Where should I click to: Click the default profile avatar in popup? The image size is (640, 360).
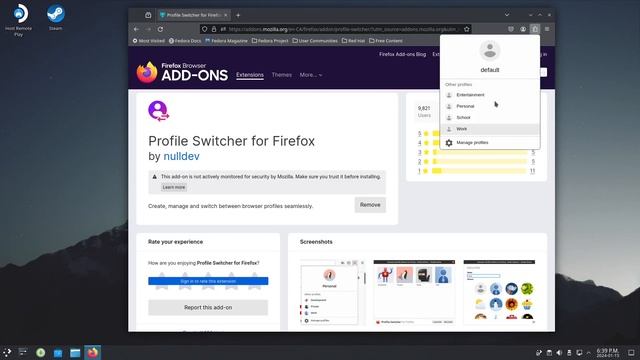(490, 51)
